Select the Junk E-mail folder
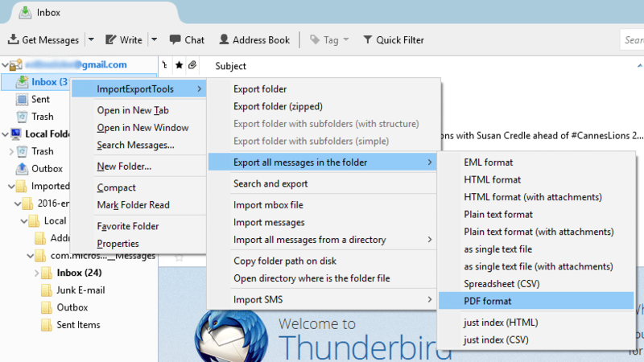 [80, 290]
